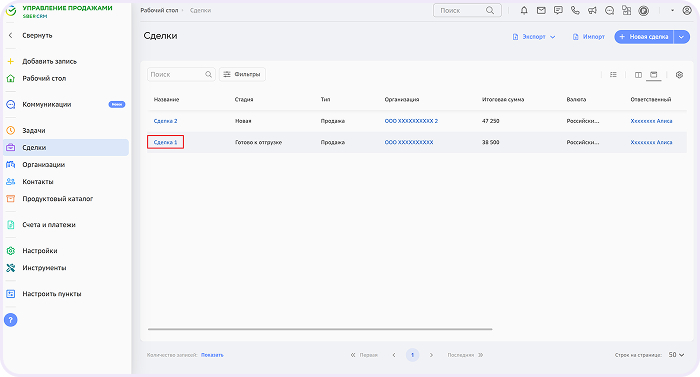This screenshot has width=700, height=377.
Task: Click the Ответственный column header
Action: coord(650,100)
